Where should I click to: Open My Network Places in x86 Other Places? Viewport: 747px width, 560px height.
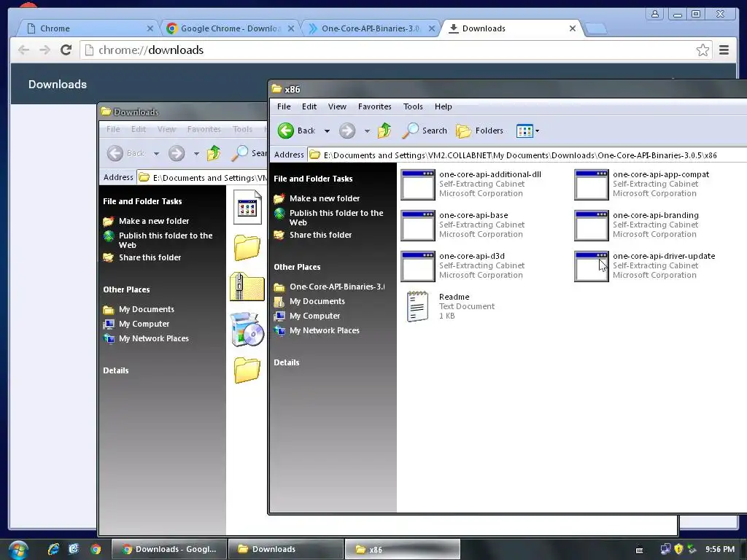(x=325, y=330)
